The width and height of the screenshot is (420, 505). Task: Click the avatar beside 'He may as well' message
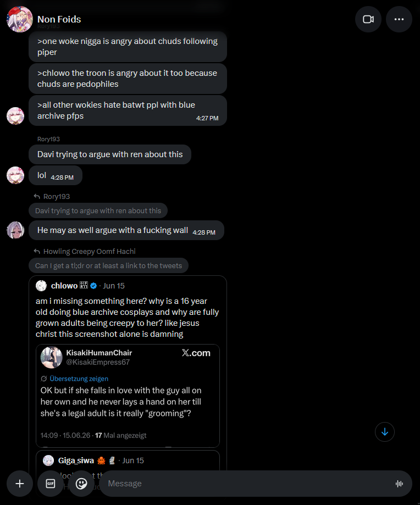coord(15,230)
